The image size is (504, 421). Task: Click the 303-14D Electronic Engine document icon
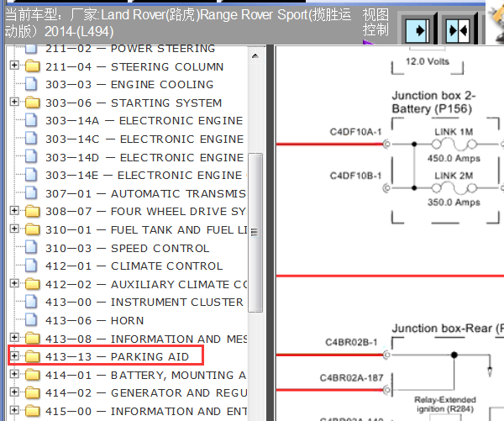coord(31,156)
